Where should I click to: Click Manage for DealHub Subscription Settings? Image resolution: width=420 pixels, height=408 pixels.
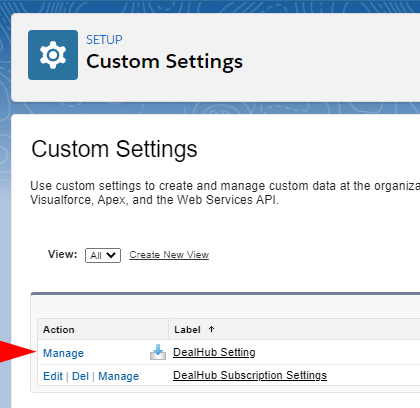(x=119, y=376)
